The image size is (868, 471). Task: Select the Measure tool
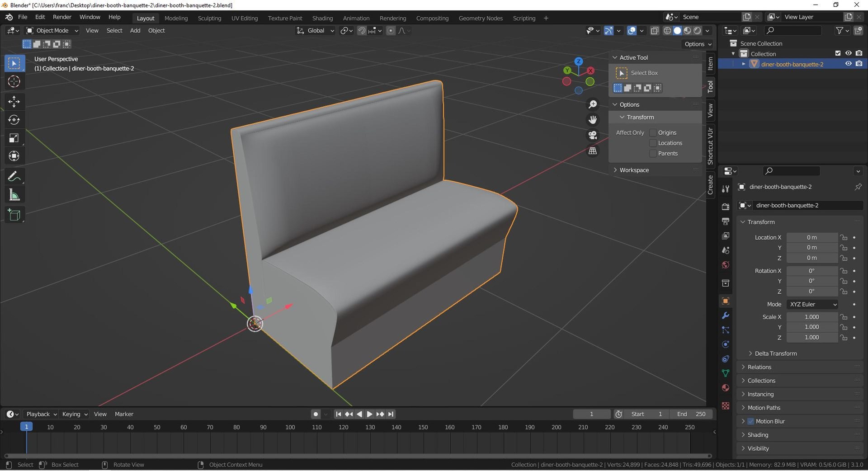14,195
